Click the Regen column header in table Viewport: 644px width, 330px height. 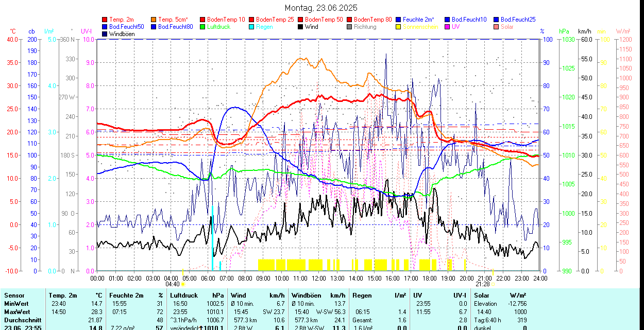point(362,296)
